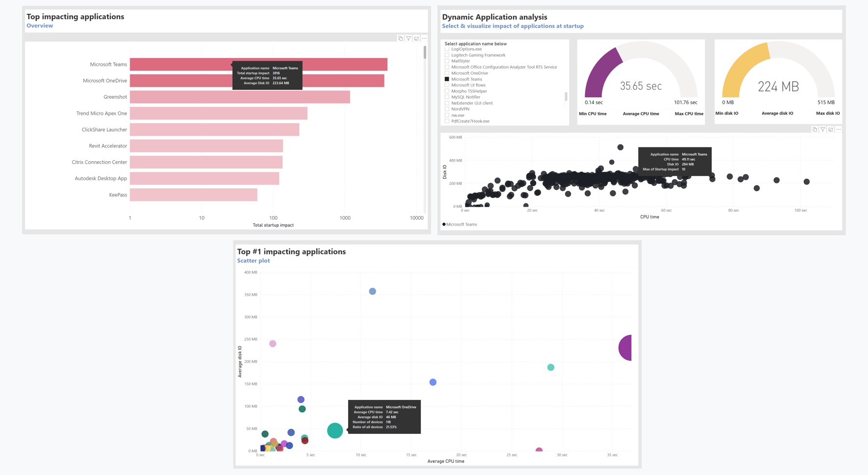
Task: Click the large teal OneDrive bubble
Action: point(335,430)
